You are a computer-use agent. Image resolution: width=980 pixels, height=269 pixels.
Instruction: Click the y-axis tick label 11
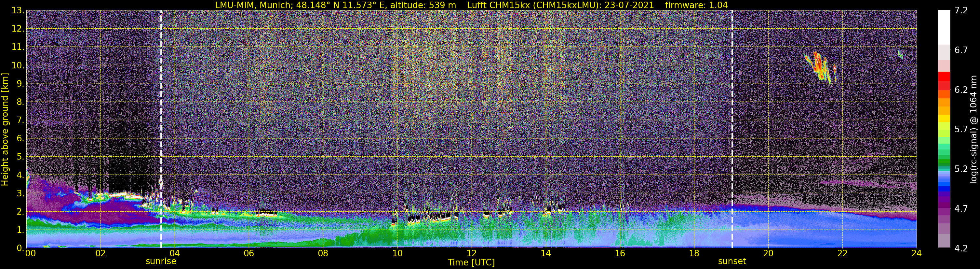point(18,47)
